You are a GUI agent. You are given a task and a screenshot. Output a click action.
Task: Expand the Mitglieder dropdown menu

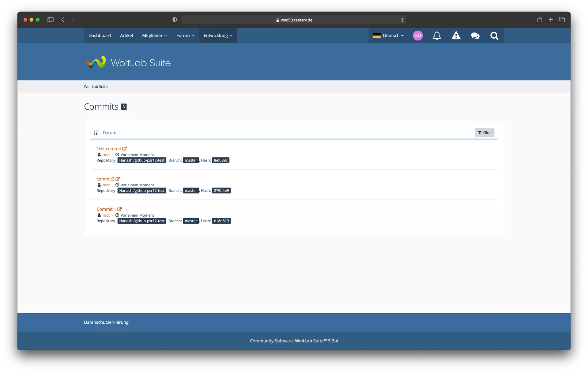click(x=154, y=36)
